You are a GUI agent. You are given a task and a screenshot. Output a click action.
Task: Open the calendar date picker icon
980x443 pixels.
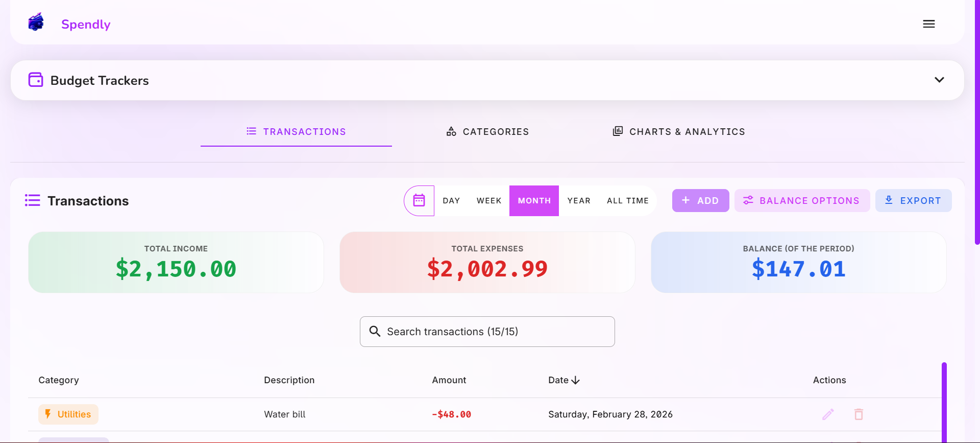(x=419, y=200)
